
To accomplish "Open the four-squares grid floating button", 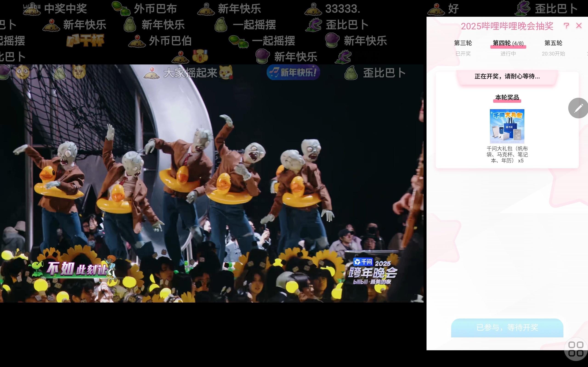I will [576, 349].
